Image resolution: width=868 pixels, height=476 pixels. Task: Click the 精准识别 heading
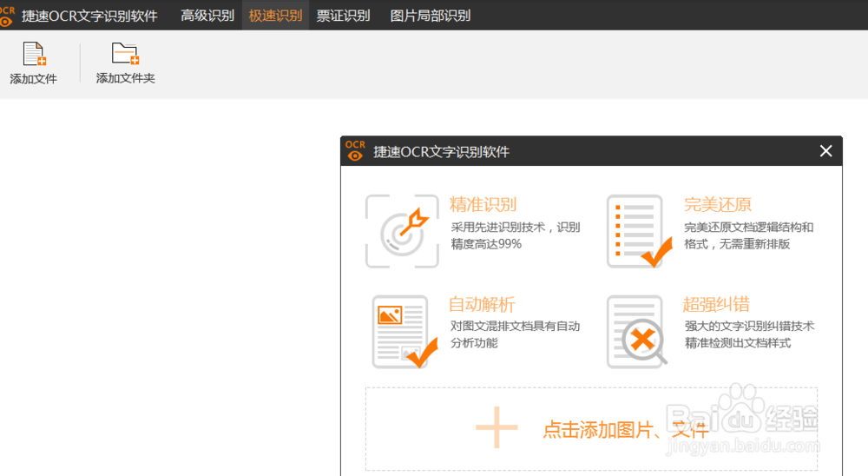click(483, 204)
